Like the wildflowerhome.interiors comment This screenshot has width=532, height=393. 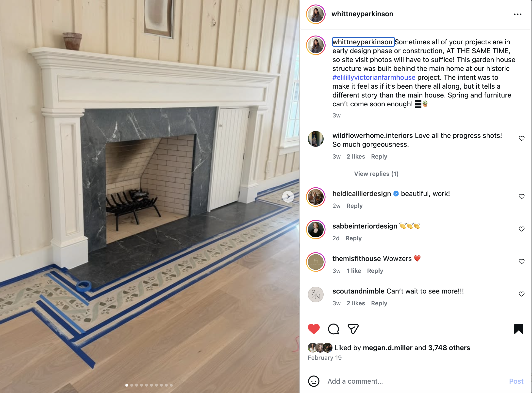point(521,138)
